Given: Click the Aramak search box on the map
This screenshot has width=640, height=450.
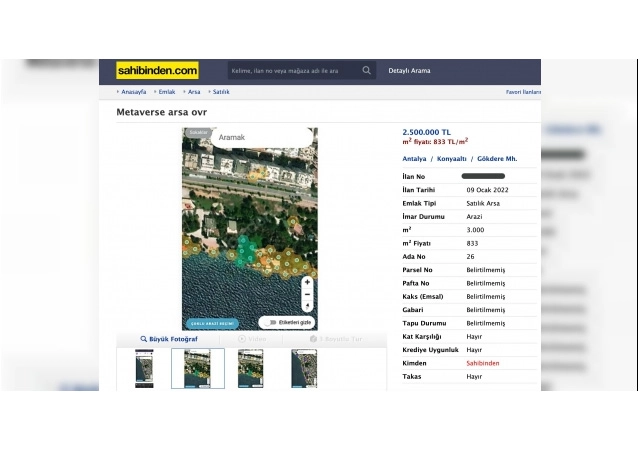Looking at the screenshot, I should point(250,137).
